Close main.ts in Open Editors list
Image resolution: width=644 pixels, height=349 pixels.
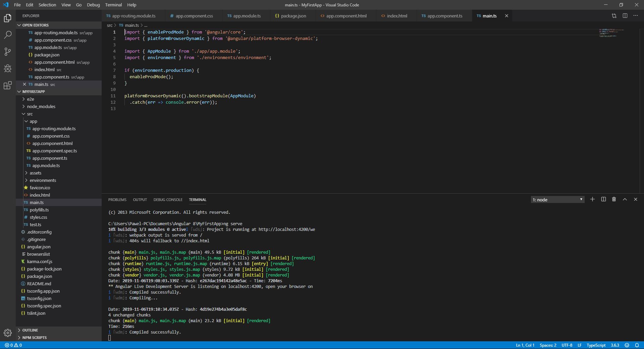coord(24,84)
